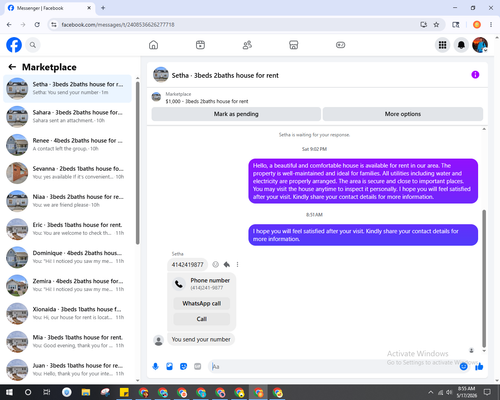Send a thumbs up like
Screen dimensions: 500x400
[x=479, y=367]
